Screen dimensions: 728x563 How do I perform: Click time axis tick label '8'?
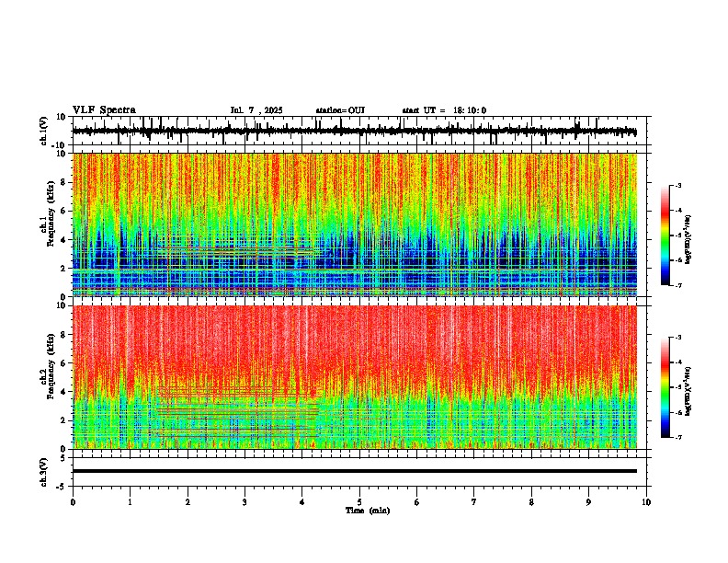click(x=531, y=502)
